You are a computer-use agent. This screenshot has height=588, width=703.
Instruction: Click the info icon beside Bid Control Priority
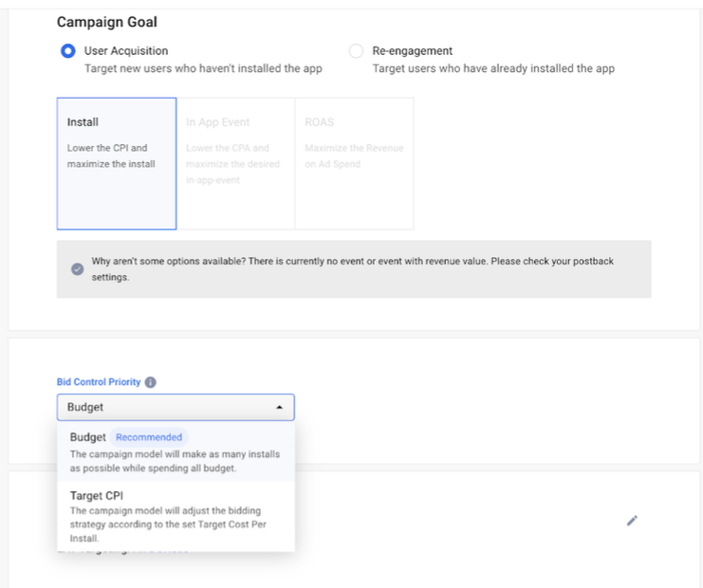click(x=151, y=382)
